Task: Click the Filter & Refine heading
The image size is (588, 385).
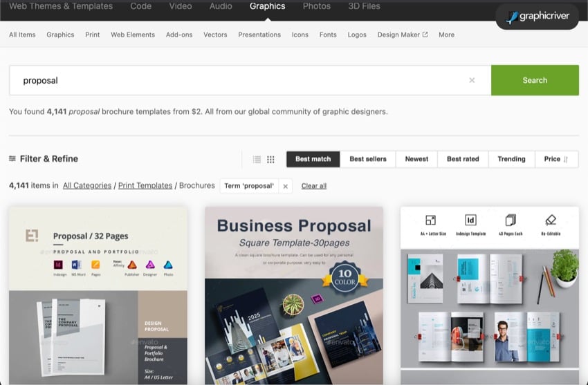Action: (x=48, y=159)
